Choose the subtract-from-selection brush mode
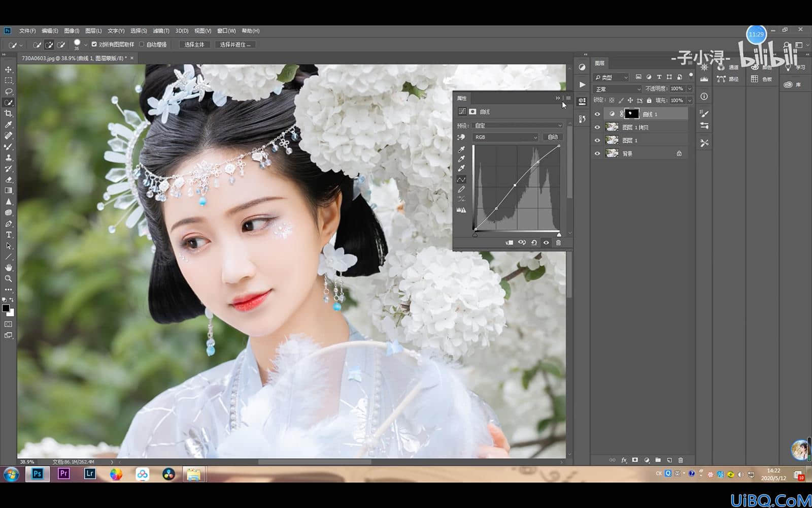Viewport: 812px width, 508px height. 61,45
